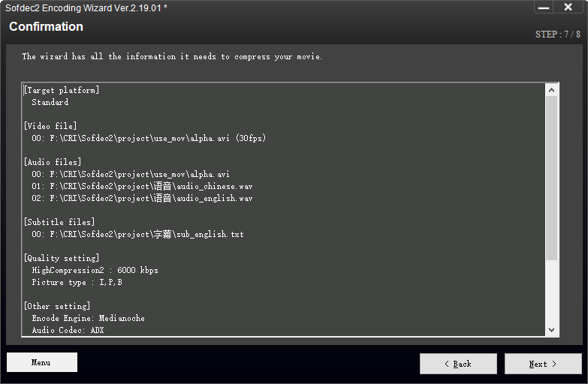Click the Picture type I,P,B line
The image size is (588, 384).
77,282
